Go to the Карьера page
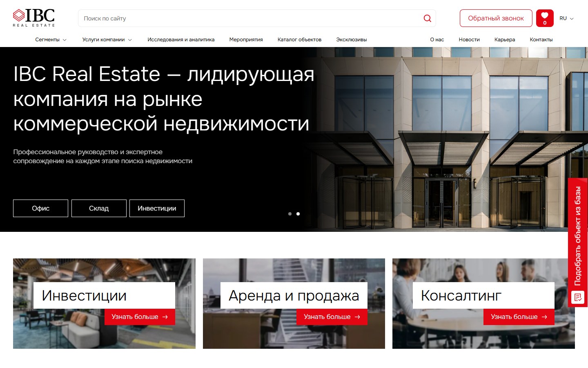The image size is (588, 368). 505,40
